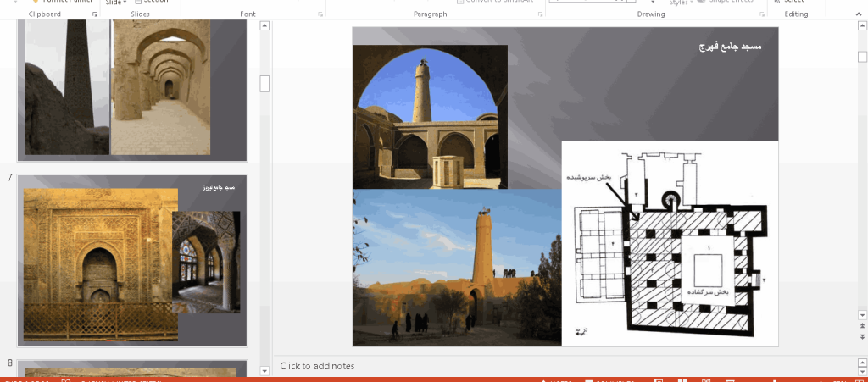This screenshot has height=382, width=868.
Task: Click the main editor vertical scroll thumb
Action: click(862, 57)
